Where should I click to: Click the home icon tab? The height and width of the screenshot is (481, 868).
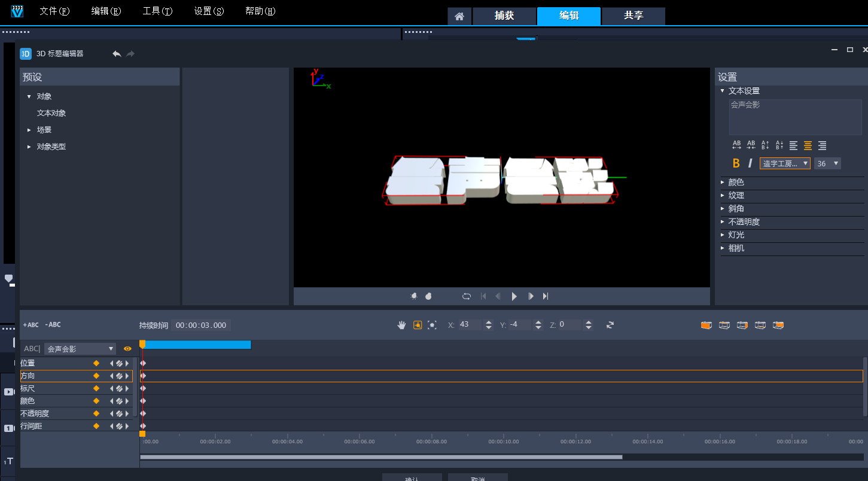tap(459, 16)
